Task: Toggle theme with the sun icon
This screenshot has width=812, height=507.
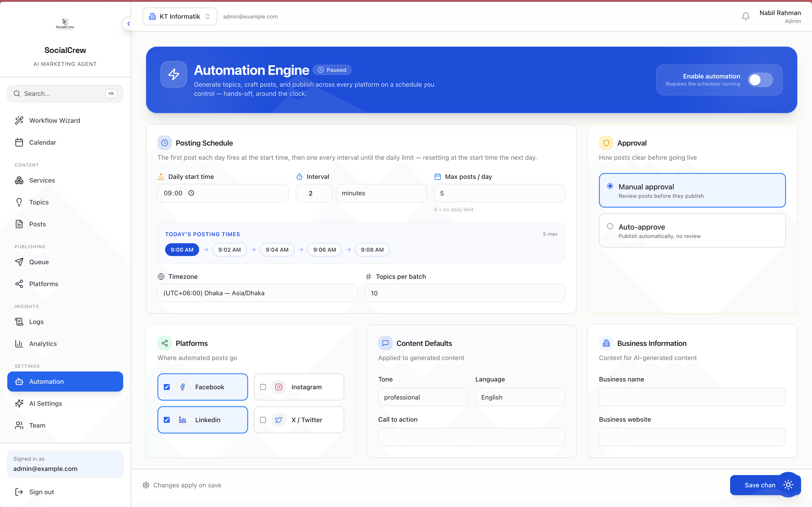Action: [788, 485]
